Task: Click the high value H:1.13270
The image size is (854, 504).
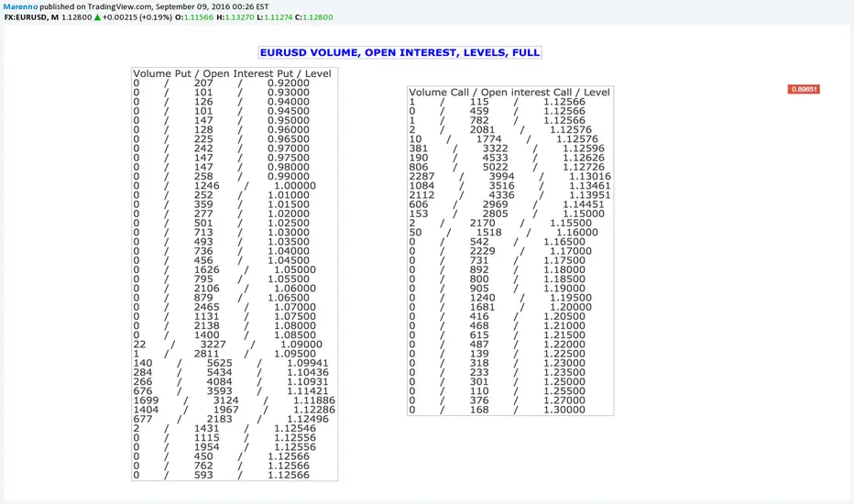Action: click(x=235, y=16)
